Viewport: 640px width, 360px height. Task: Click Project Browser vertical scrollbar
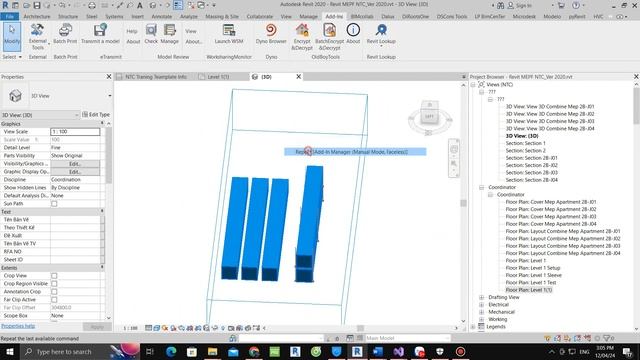[636, 106]
